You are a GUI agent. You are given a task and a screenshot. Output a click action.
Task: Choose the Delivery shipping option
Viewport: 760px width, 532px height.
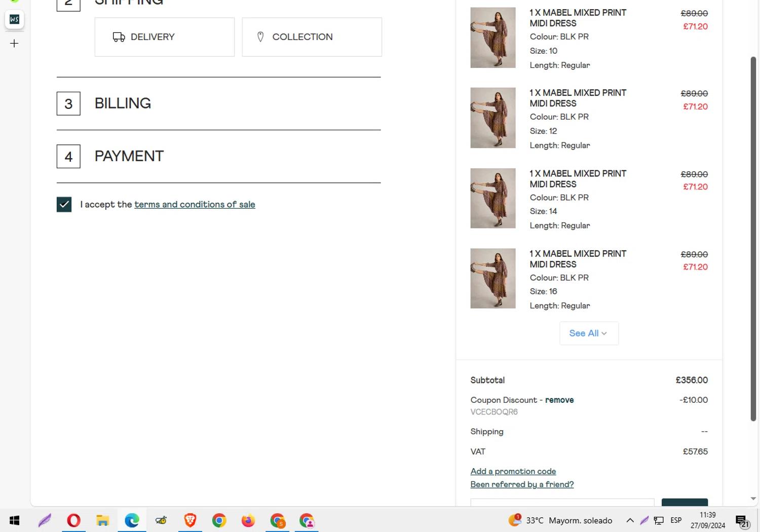click(164, 37)
